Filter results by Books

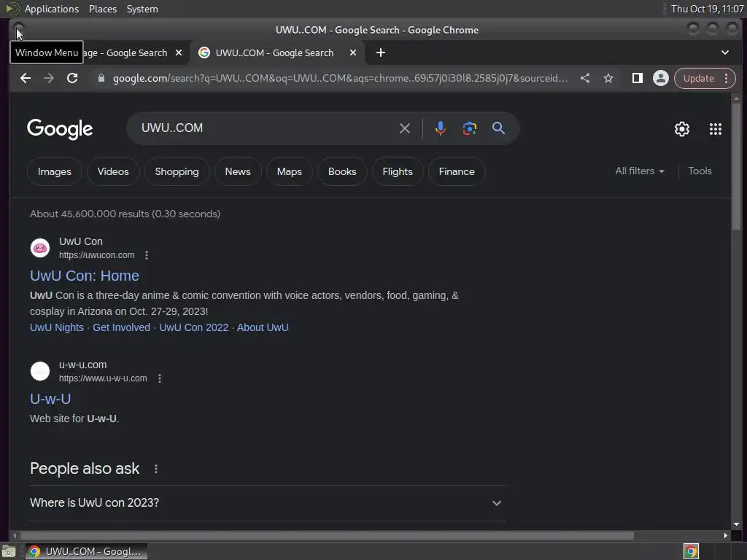tap(342, 171)
